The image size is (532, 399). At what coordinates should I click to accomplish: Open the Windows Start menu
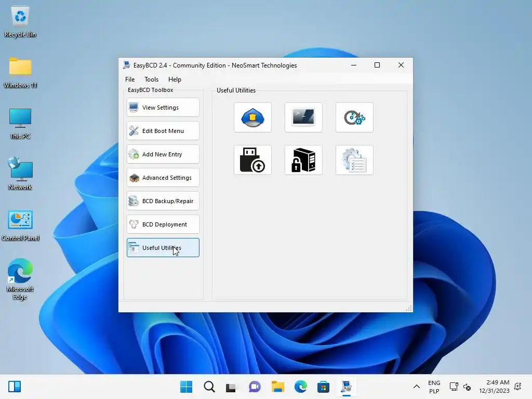(186, 387)
